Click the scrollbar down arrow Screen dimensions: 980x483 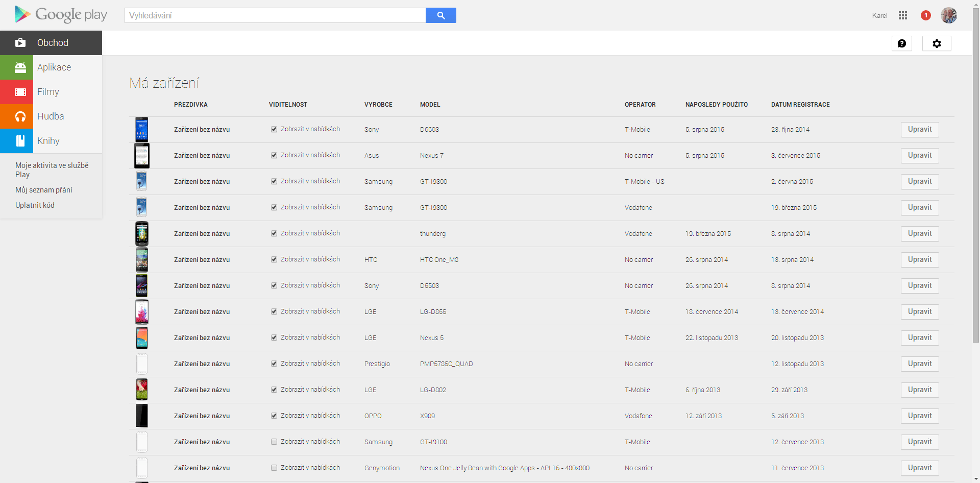coord(976,479)
